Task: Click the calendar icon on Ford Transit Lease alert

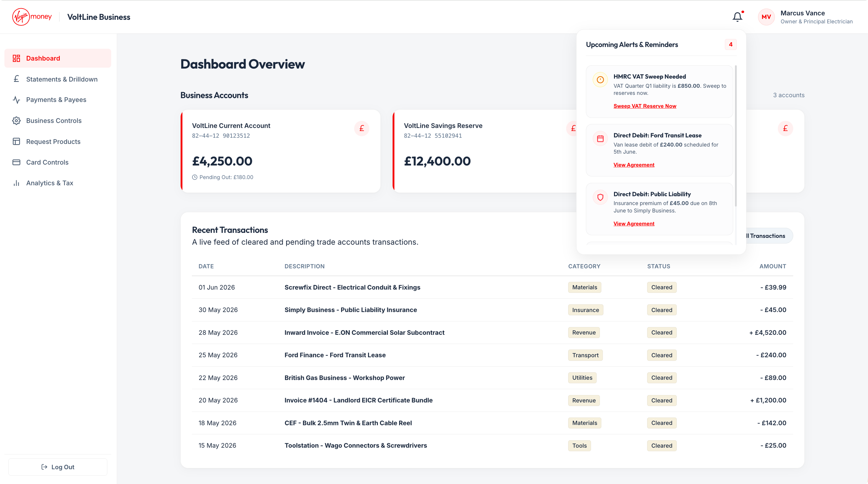Action: 600,138
